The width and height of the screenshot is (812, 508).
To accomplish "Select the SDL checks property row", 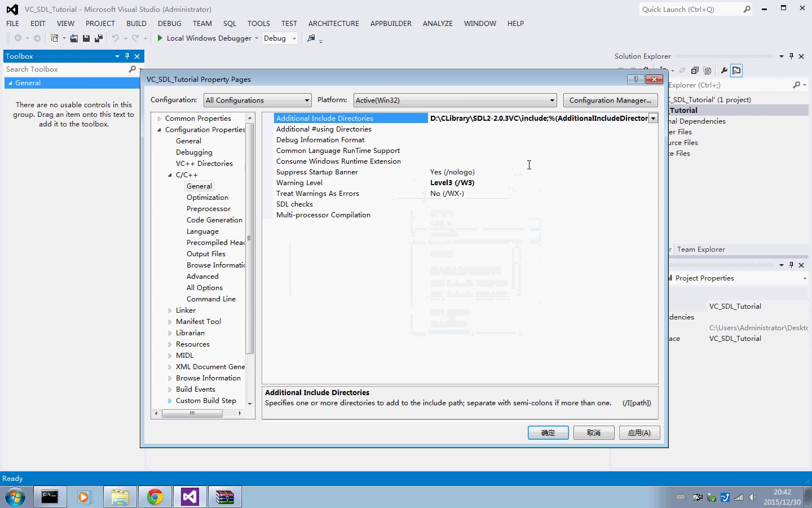I will pos(465,204).
